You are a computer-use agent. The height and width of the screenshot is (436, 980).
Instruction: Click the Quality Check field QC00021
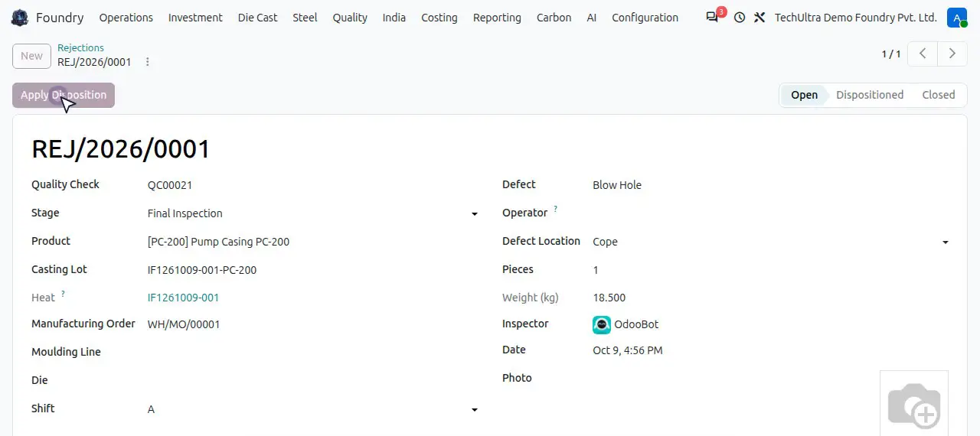[x=313, y=185]
